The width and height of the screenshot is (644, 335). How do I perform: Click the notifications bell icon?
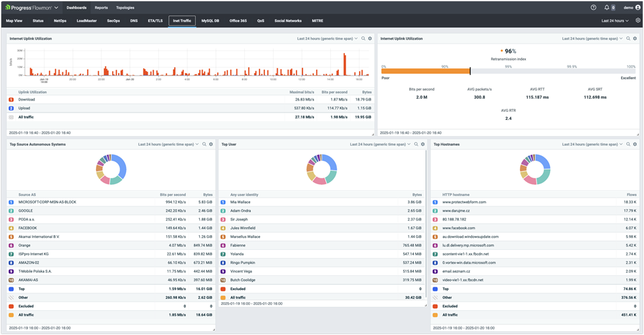(607, 7)
